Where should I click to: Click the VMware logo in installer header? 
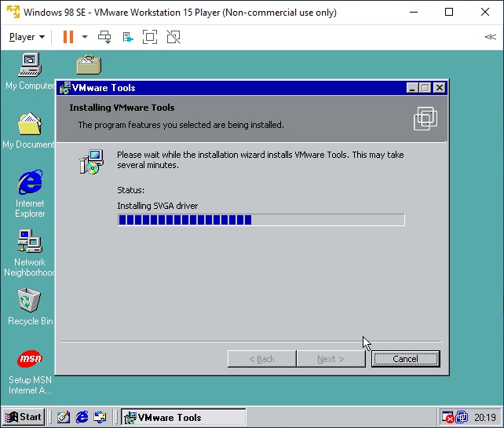point(425,119)
